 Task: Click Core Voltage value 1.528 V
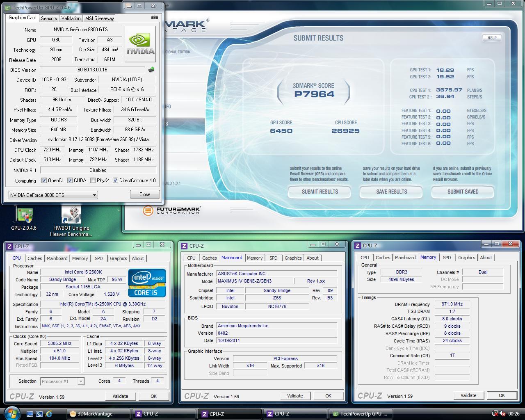pyautogui.click(x=112, y=294)
